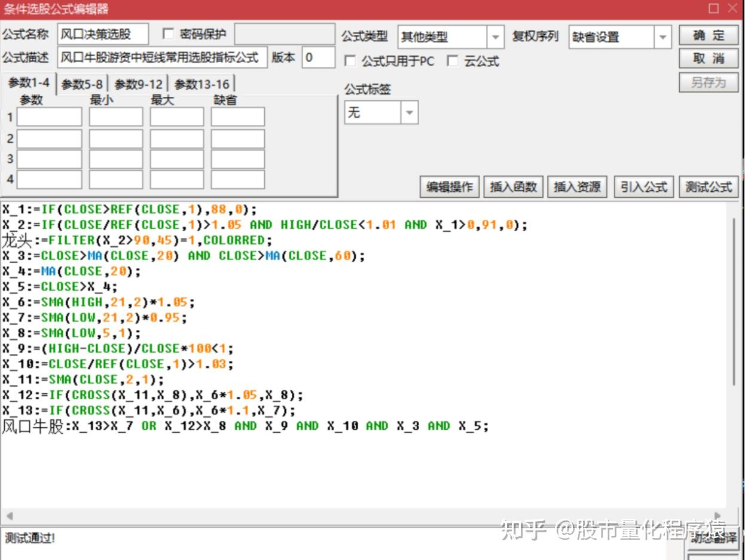Expand the 复权序列 dropdown arrow
Screen dimensions: 745x560
(662, 37)
